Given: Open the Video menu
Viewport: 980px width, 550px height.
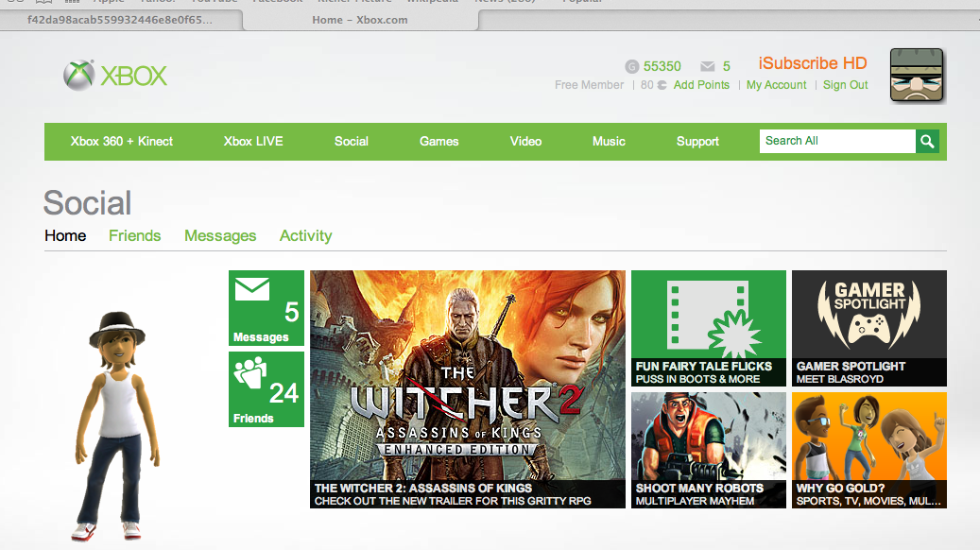Looking at the screenshot, I should [525, 141].
